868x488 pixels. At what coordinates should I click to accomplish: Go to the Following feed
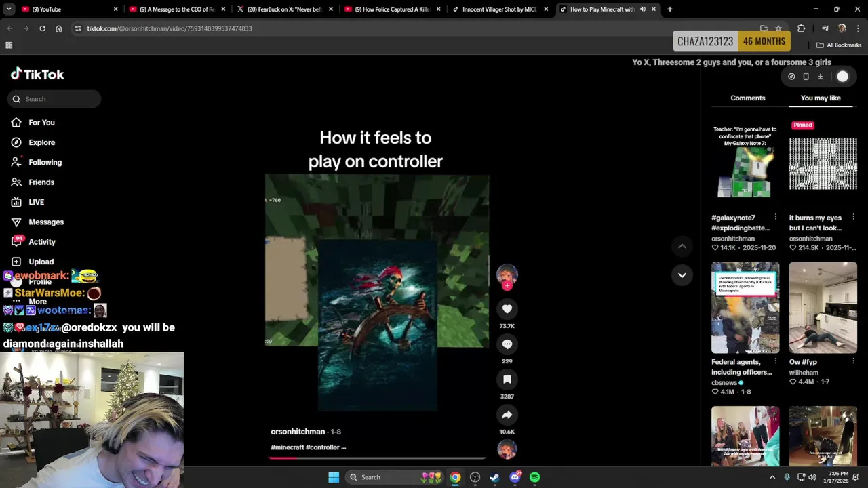tap(45, 162)
